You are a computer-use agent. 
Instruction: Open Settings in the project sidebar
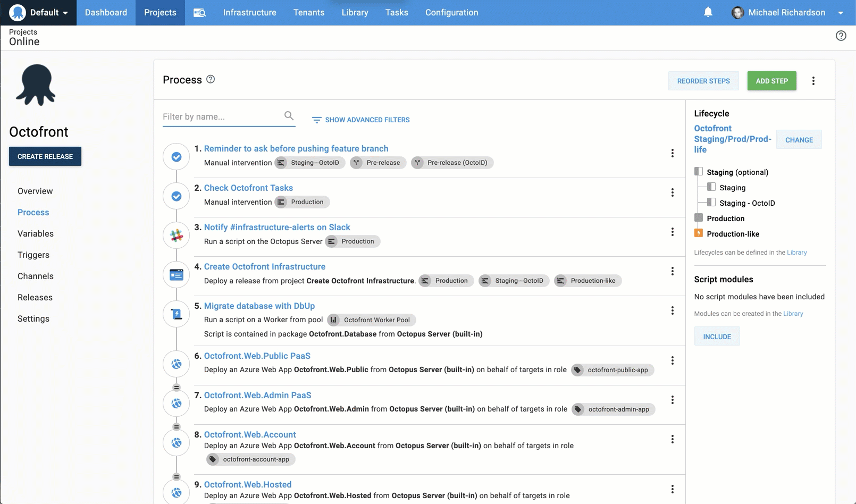[x=33, y=319]
